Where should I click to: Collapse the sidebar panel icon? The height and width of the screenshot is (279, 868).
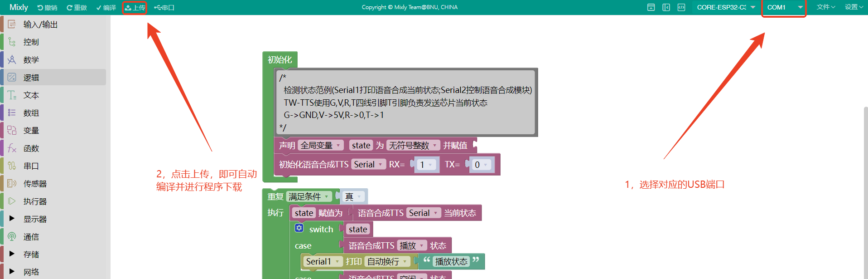coord(666,7)
